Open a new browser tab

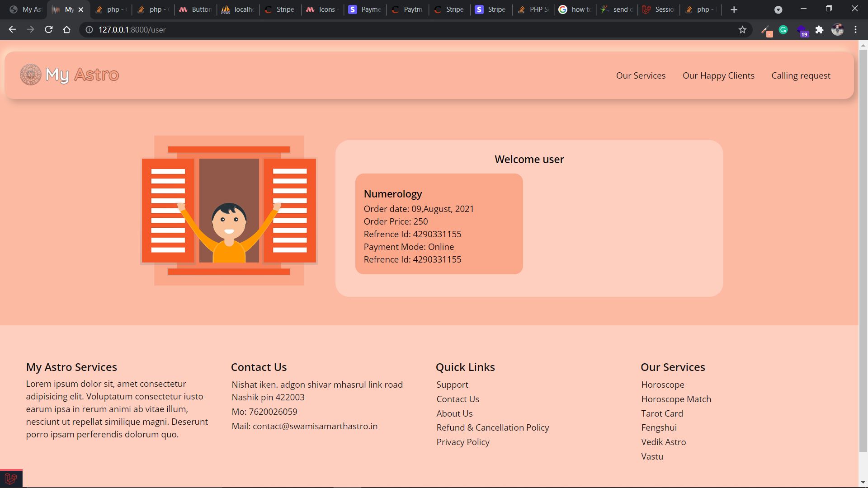(734, 9)
